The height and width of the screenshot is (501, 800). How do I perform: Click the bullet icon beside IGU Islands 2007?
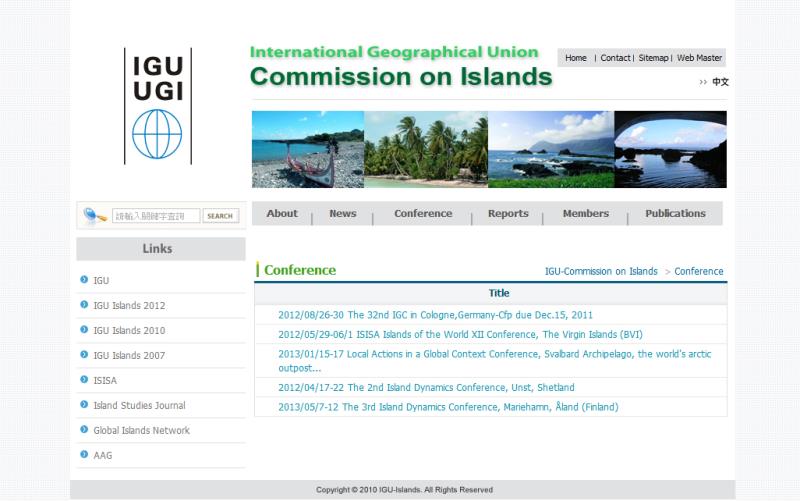[84, 355]
